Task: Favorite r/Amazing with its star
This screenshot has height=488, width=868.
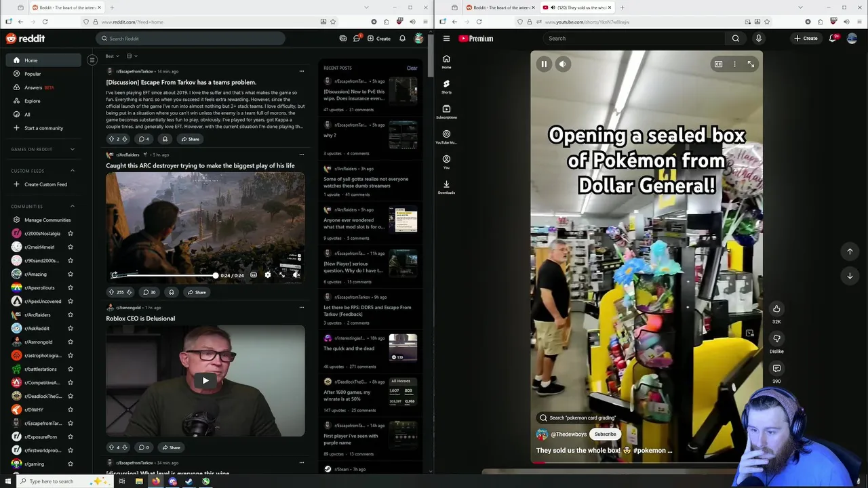Action: pos(70,274)
